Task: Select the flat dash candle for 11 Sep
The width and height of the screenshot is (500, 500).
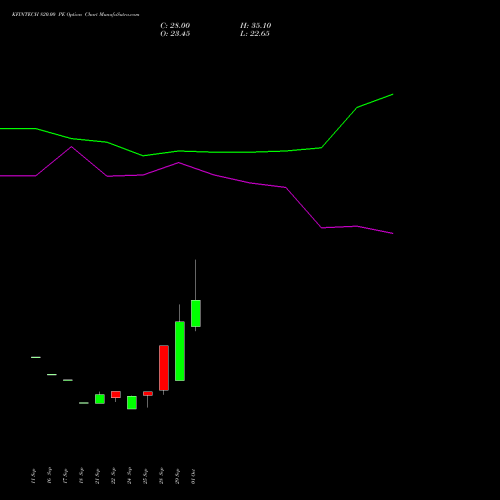Action: point(36,357)
